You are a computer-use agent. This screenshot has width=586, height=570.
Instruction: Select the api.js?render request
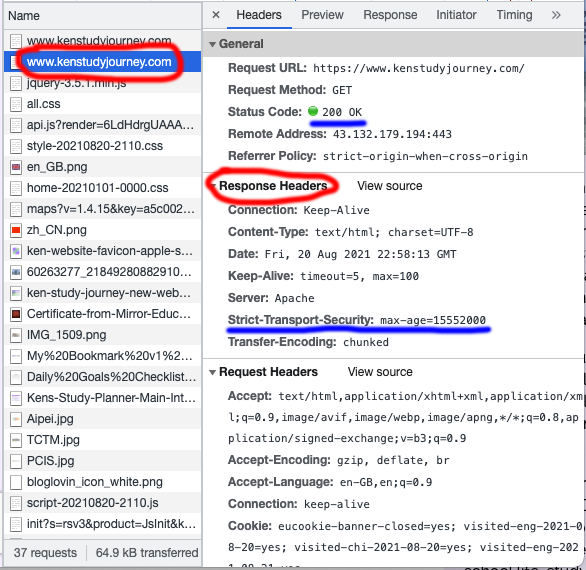point(103,124)
